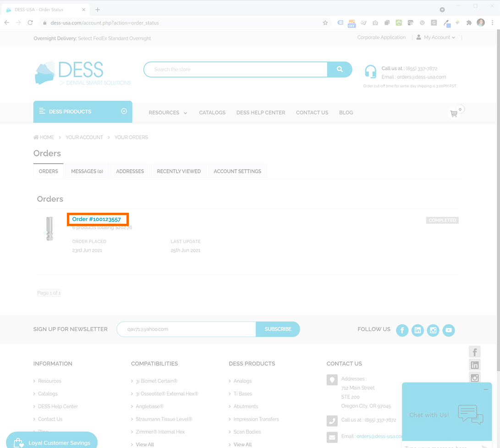Expand the Resources dropdown

pyautogui.click(x=168, y=113)
